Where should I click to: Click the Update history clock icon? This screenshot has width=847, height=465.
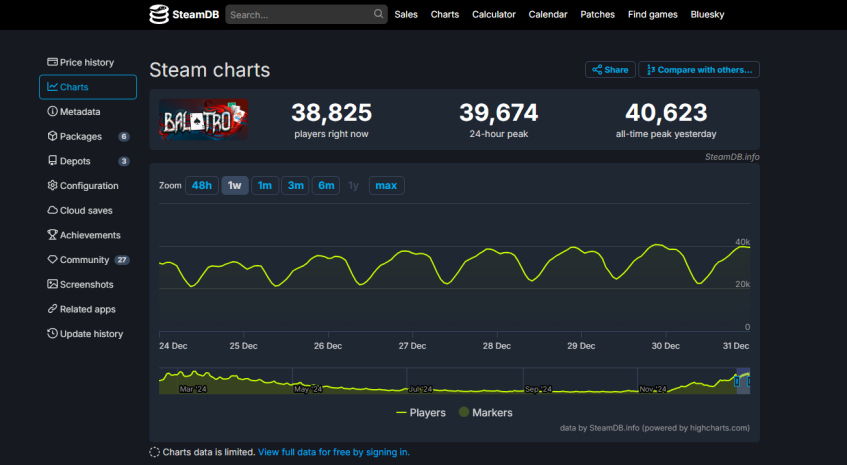[52, 333]
